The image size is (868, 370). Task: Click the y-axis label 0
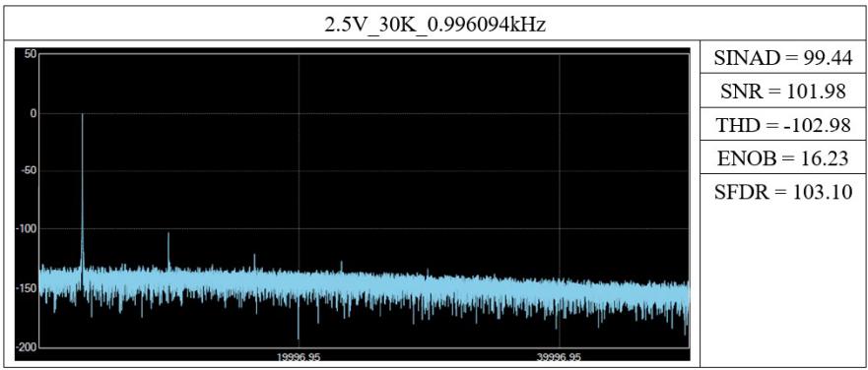[33, 113]
